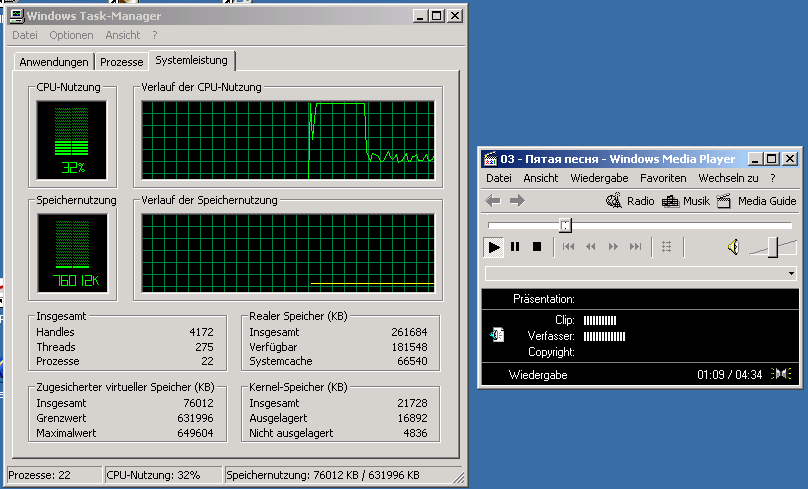Open the Musik web link
This screenshot has width=808, height=489.
(686, 201)
